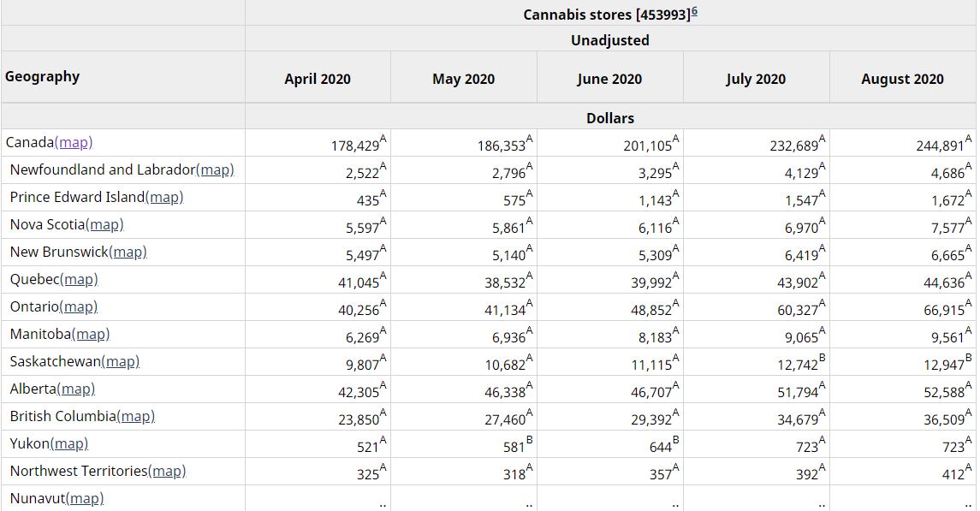
Task: Follow the Northwest Territories map link
Action: tap(167, 472)
